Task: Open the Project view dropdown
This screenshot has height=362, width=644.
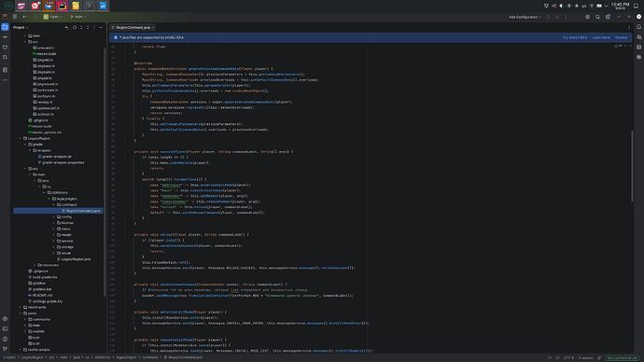Action: 21,27
